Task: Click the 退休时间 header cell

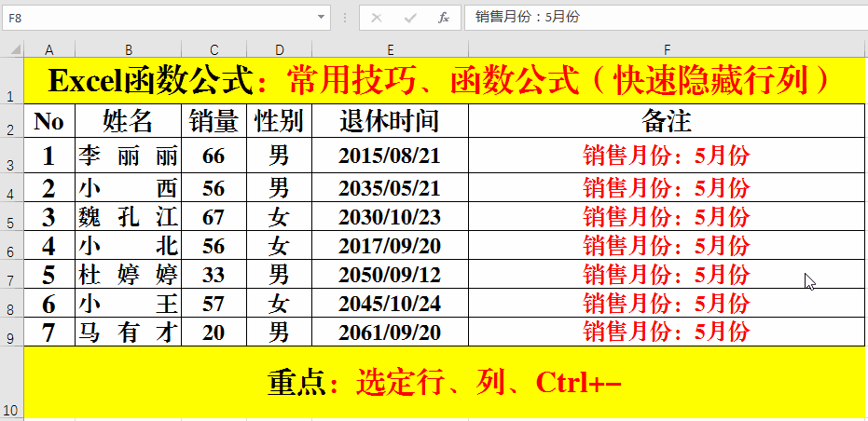Action: tap(391, 120)
